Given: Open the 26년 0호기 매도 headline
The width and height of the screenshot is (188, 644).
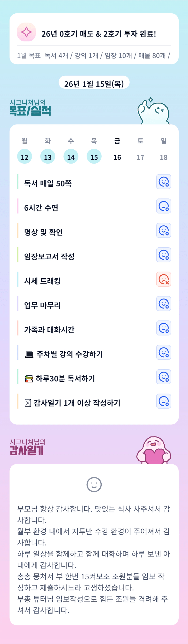Looking at the screenshot, I should (x=99, y=34).
